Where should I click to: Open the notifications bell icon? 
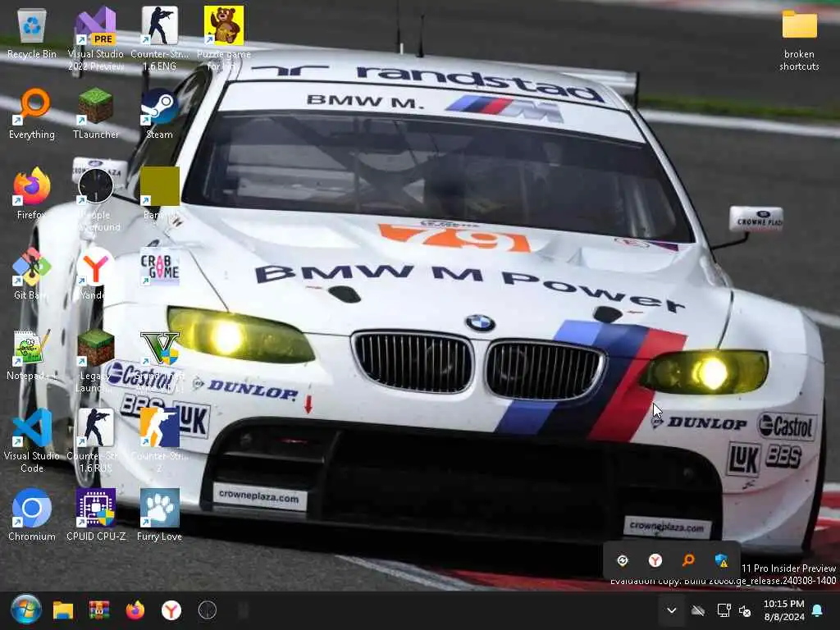[818, 610]
